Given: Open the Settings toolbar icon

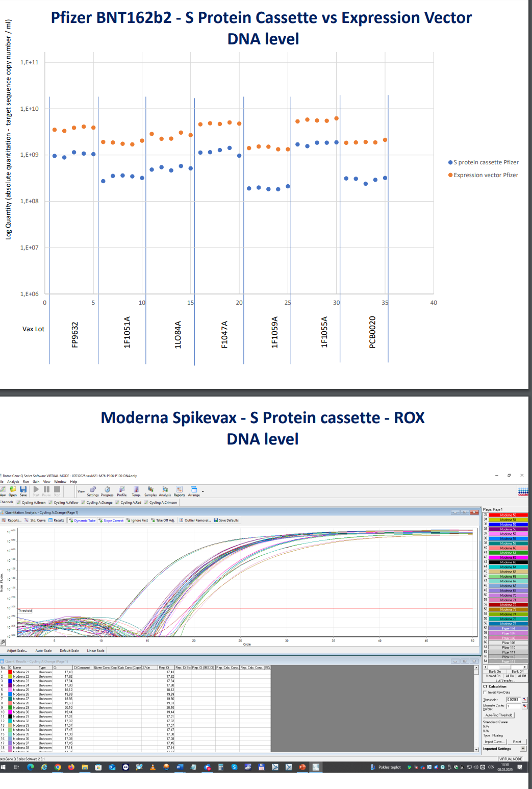Looking at the screenshot, I should [x=93, y=491].
